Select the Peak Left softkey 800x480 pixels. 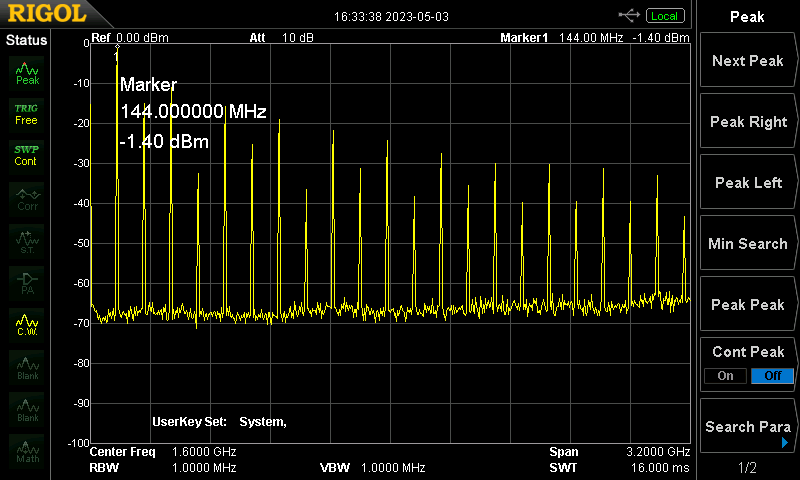coord(748,183)
